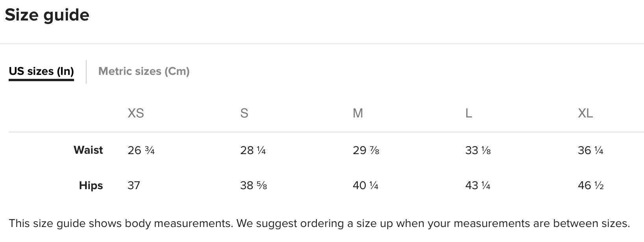Click the S hips value 38 ⅝

coord(254,186)
